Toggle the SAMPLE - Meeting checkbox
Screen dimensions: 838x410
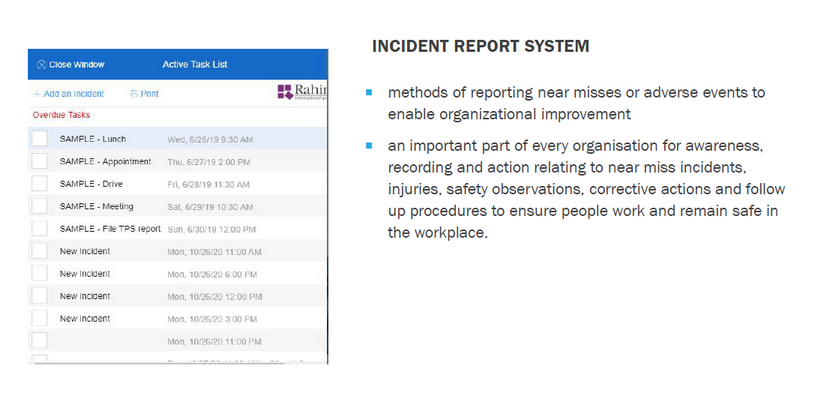(39, 206)
